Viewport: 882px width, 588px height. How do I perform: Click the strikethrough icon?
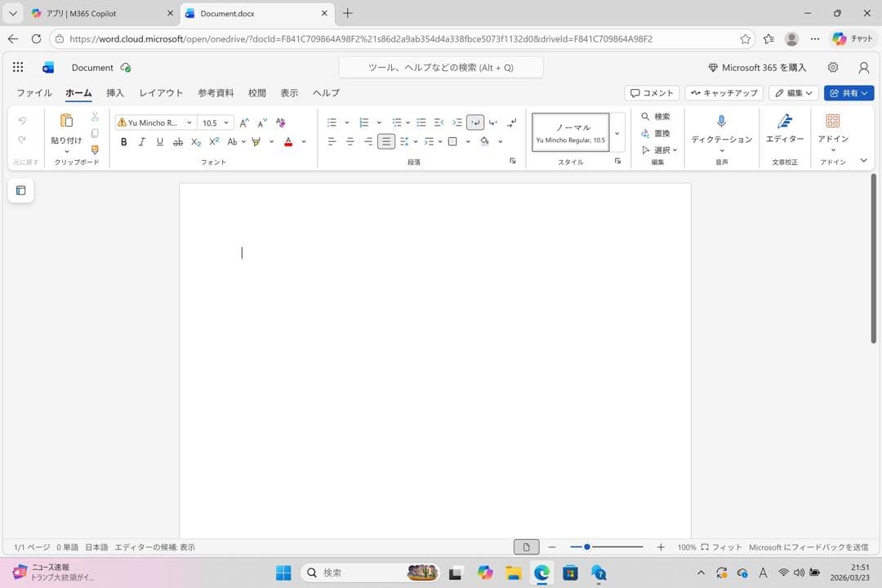(178, 142)
